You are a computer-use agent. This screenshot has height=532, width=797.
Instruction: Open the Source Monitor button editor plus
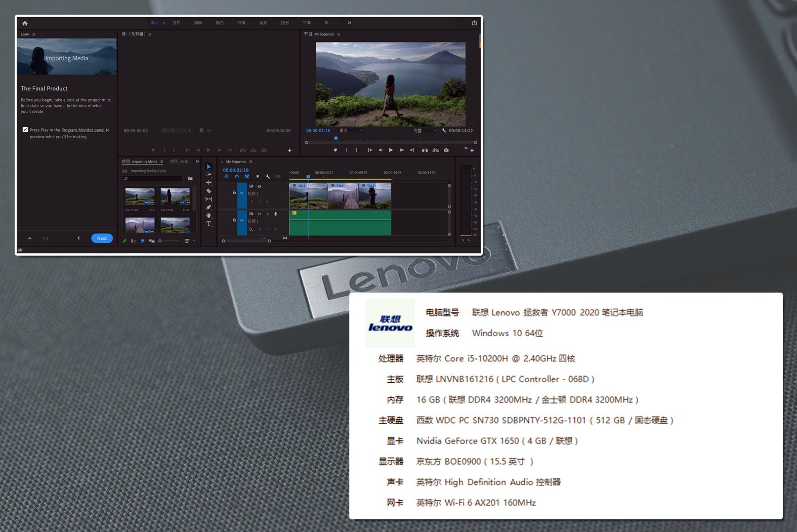click(289, 150)
